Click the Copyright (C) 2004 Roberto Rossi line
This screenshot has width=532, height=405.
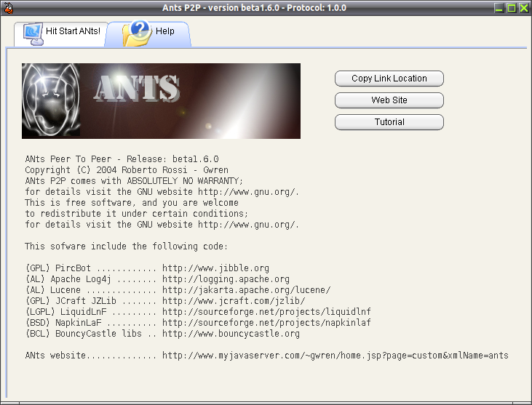pos(127,170)
